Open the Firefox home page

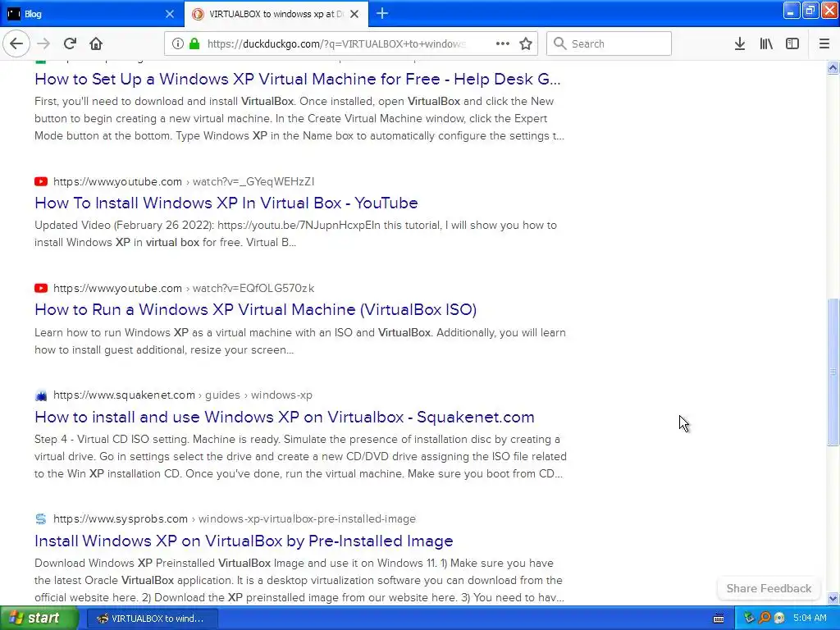click(x=96, y=43)
